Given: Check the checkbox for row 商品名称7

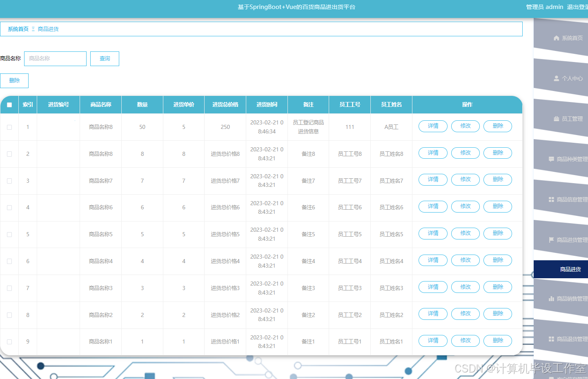Looking at the screenshot, I should 9,181.
